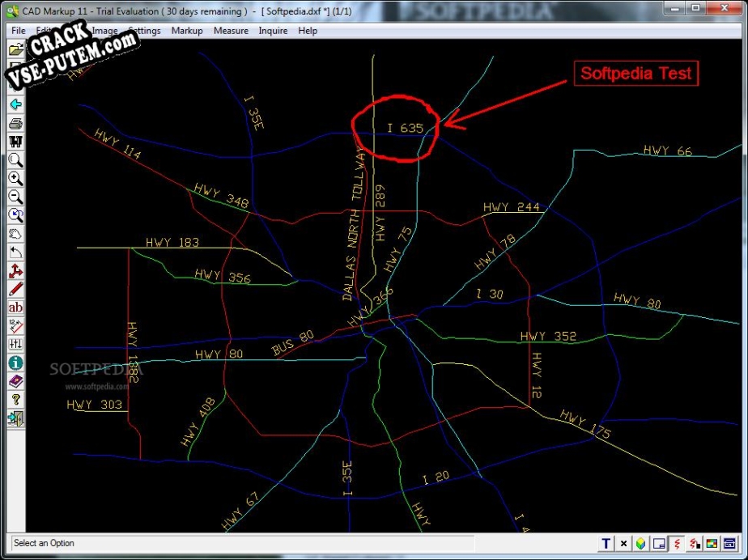Click the colored 3D cube icon

[x=641, y=543]
